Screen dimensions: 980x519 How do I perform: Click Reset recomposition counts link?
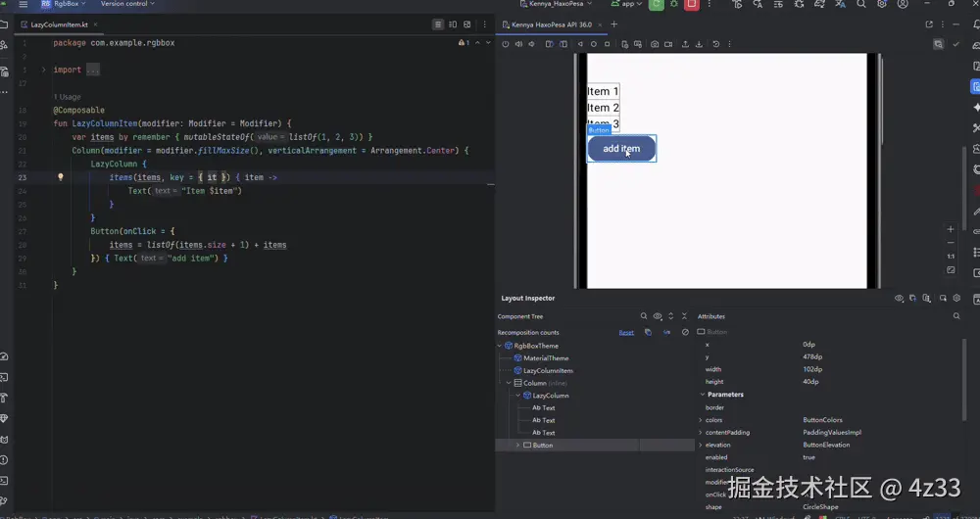pos(626,332)
